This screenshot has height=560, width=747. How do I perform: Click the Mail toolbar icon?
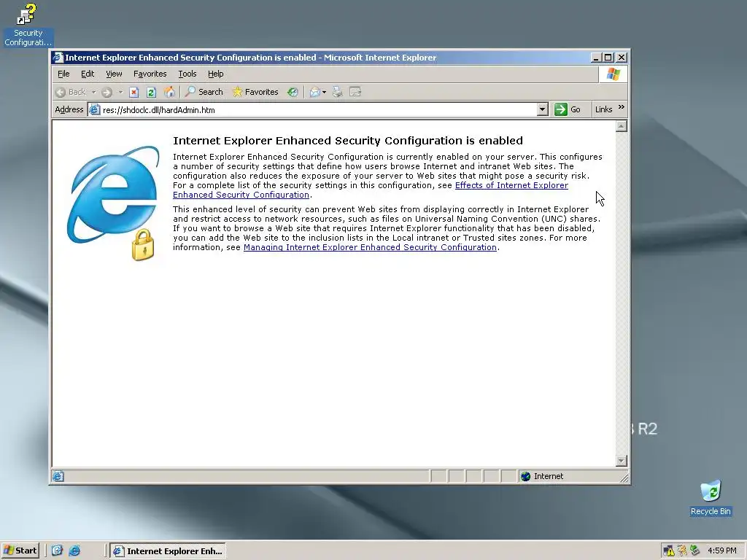point(314,93)
